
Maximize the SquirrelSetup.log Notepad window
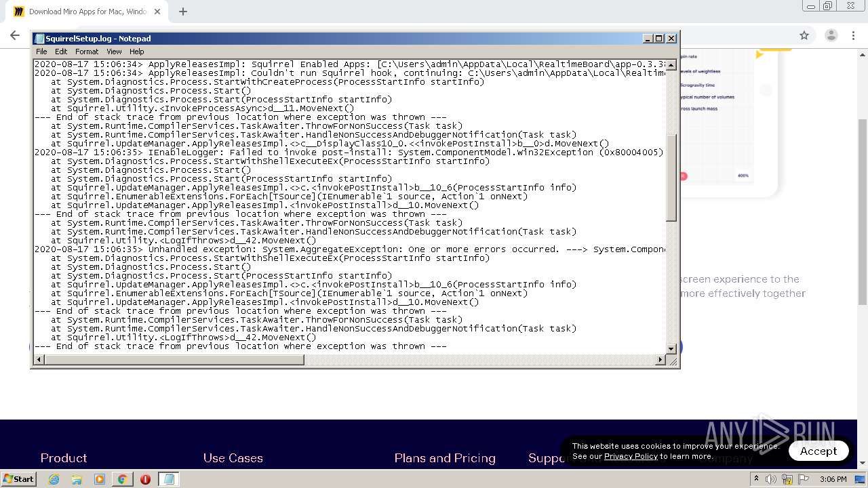tap(659, 39)
